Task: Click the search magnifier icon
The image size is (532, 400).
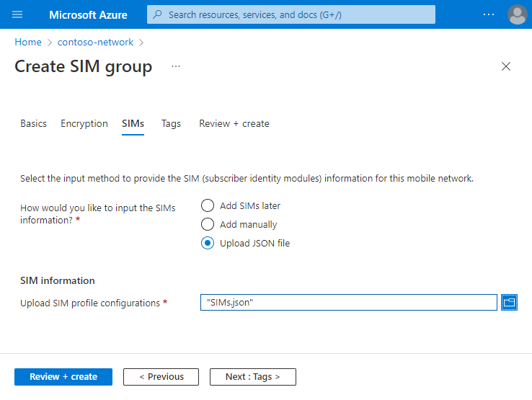Action: pyautogui.click(x=158, y=14)
